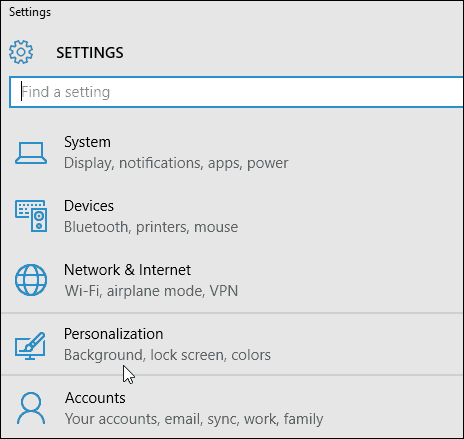Viewport: 464px width, 439px height.
Task: Open Devices via the keyboard and speaker icon
Action: pos(31,216)
